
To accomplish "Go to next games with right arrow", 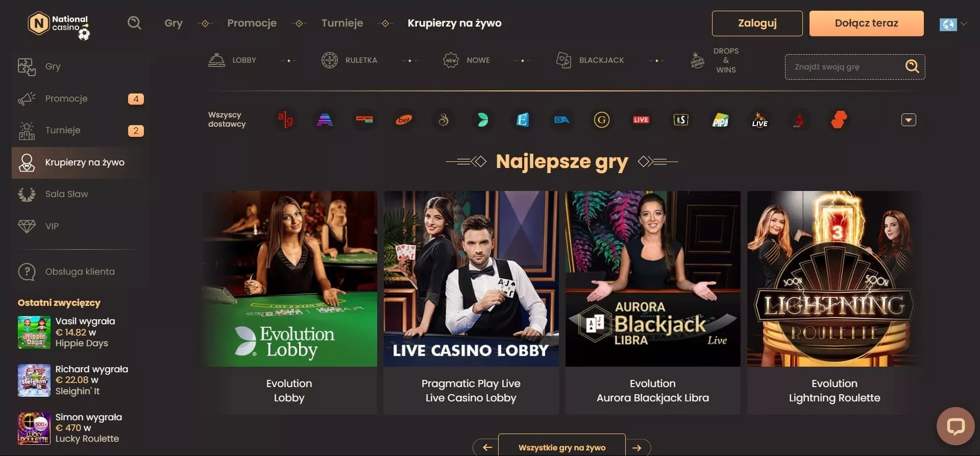I will 638,448.
